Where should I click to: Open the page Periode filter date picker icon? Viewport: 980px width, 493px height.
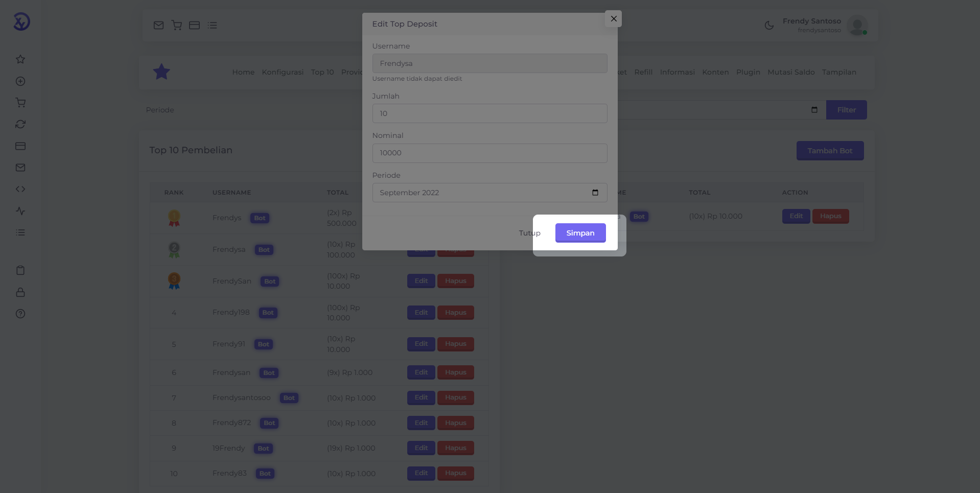click(814, 110)
